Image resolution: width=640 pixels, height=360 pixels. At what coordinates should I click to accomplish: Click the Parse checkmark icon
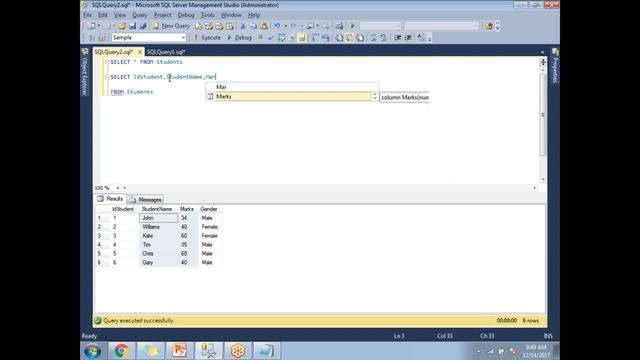[270, 38]
